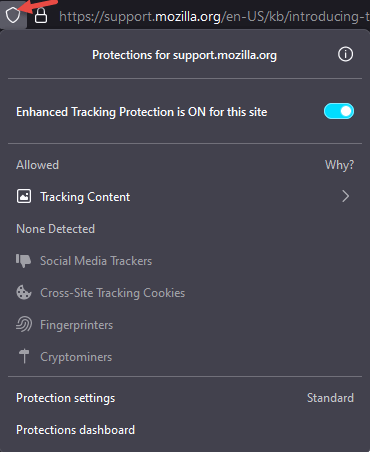Select the Cryptominers label
The image size is (370, 452).
click(76, 357)
